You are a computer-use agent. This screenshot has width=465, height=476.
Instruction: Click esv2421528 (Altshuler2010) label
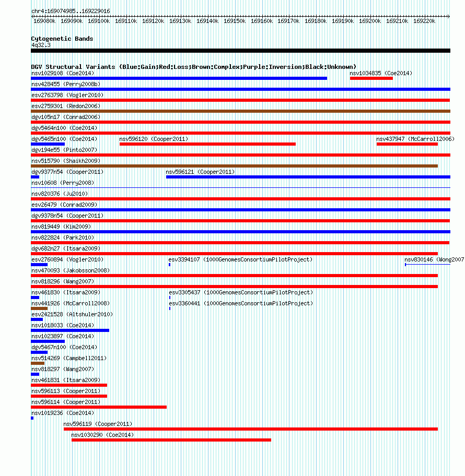click(72, 314)
